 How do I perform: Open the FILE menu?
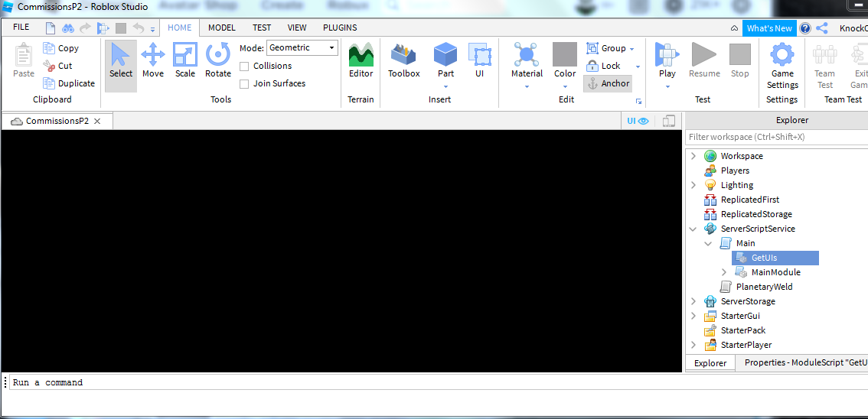[21, 28]
